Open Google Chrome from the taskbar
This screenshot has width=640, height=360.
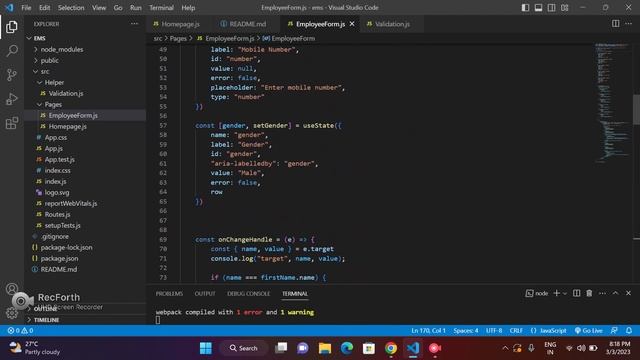[391, 348]
